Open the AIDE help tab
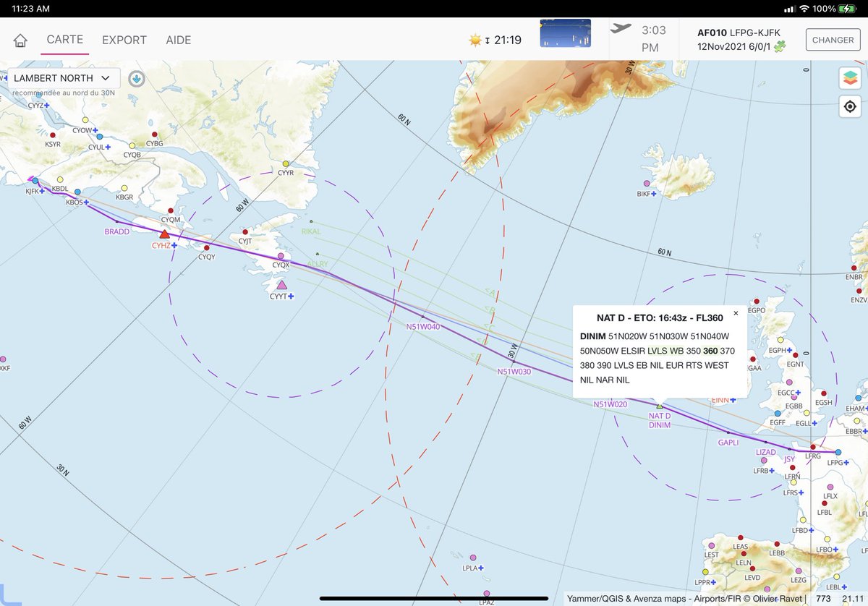This screenshot has width=868, height=606. pos(179,40)
